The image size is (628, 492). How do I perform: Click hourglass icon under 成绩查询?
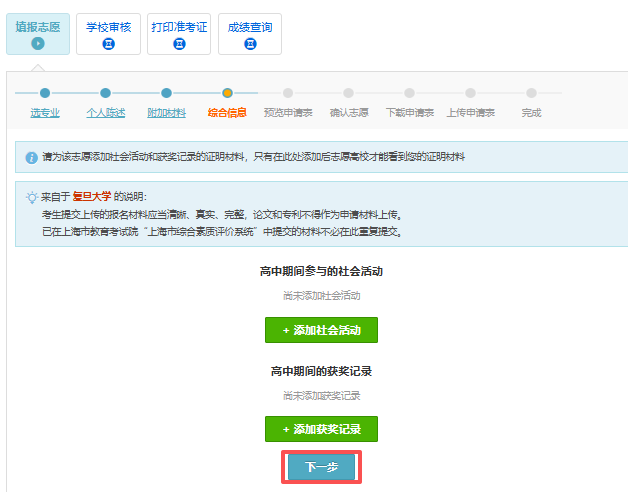[x=250, y=43]
